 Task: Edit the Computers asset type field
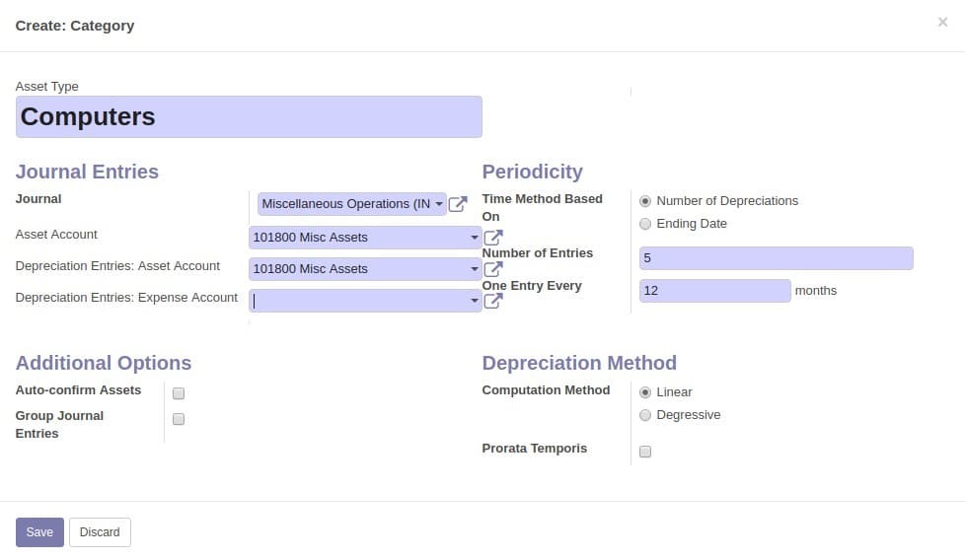(x=249, y=116)
